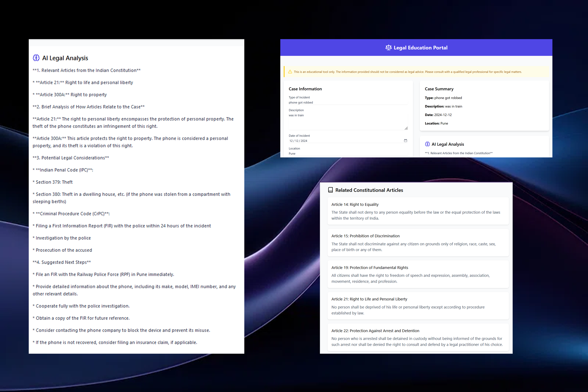
Task: Click the Description textarea resize handle
Action: 406,128
